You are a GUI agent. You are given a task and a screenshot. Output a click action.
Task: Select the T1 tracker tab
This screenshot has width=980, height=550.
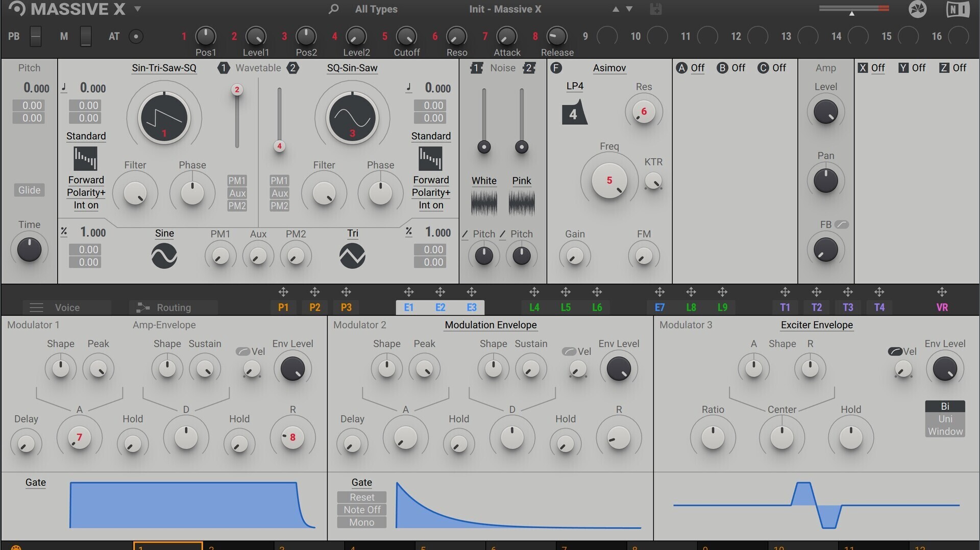[785, 308]
